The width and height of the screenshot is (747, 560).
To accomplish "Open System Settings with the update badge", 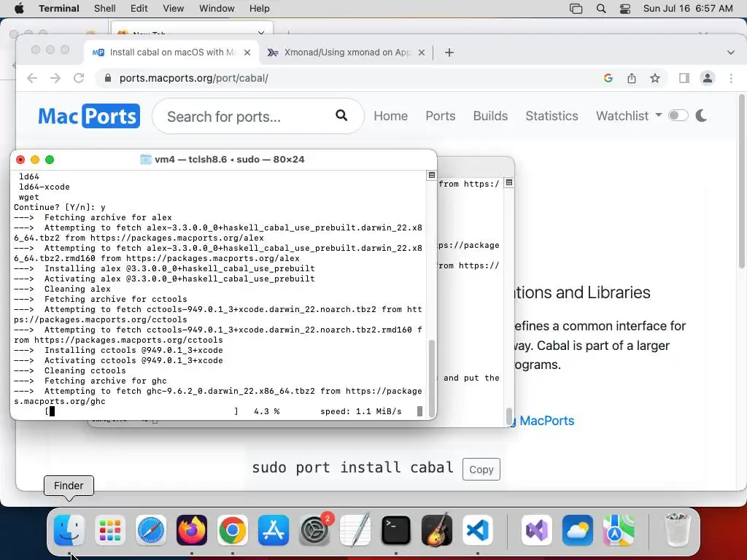I will [314, 530].
